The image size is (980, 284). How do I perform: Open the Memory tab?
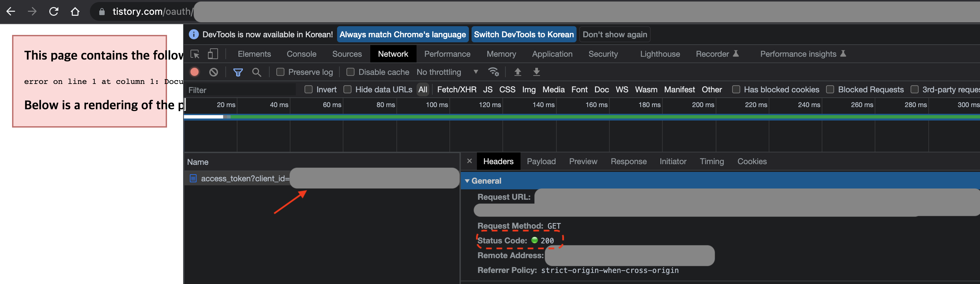pyautogui.click(x=501, y=54)
